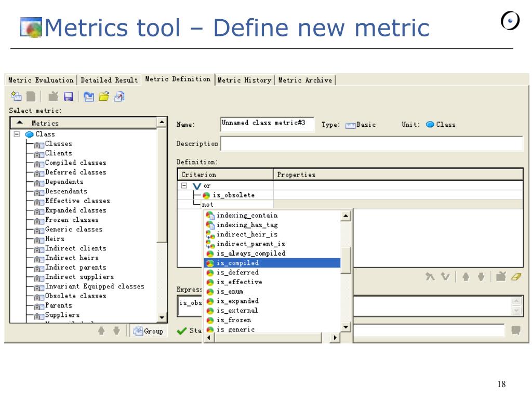Click the slide title icon beside Metrics tool

pyautogui.click(x=31, y=27)
